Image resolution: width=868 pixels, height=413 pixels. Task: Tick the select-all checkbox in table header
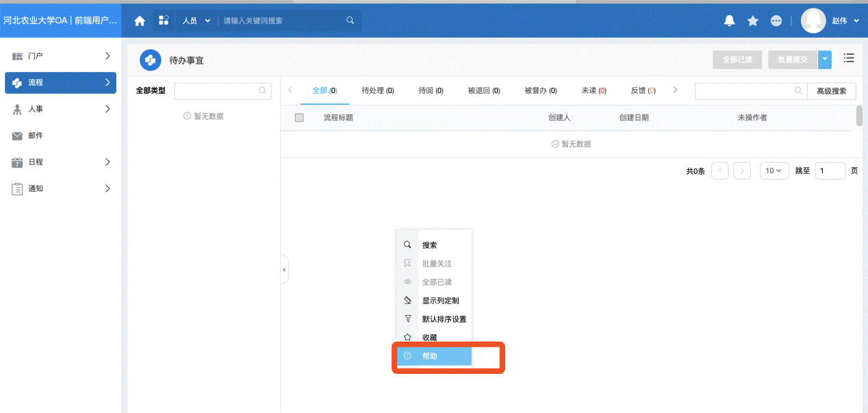click(299, 118)
